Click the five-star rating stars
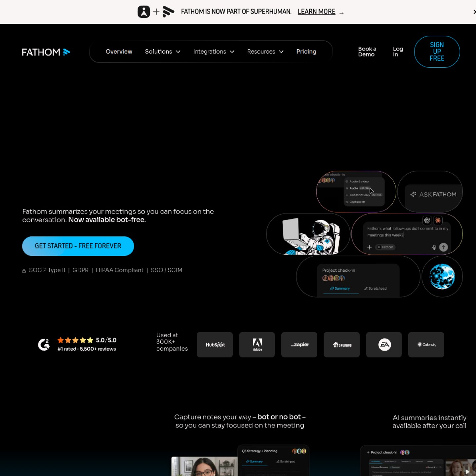This screenshot has width=476, height=476. (75, 340)
